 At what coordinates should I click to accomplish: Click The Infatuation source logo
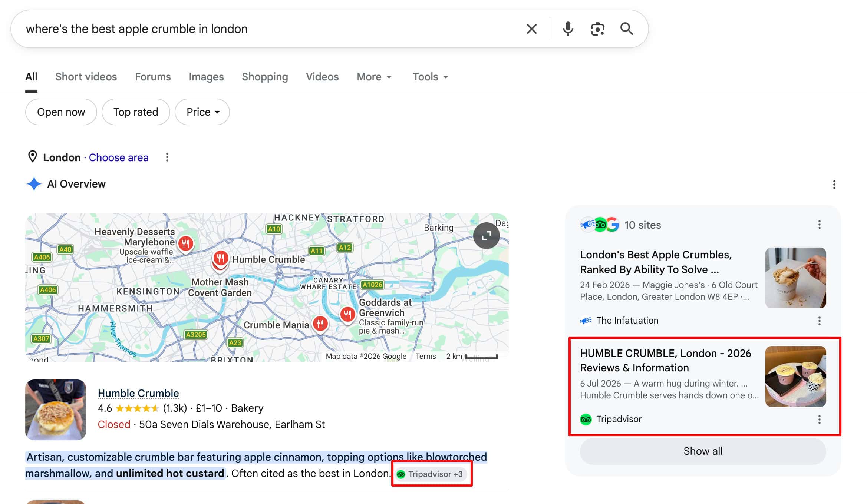pos(586,321)
